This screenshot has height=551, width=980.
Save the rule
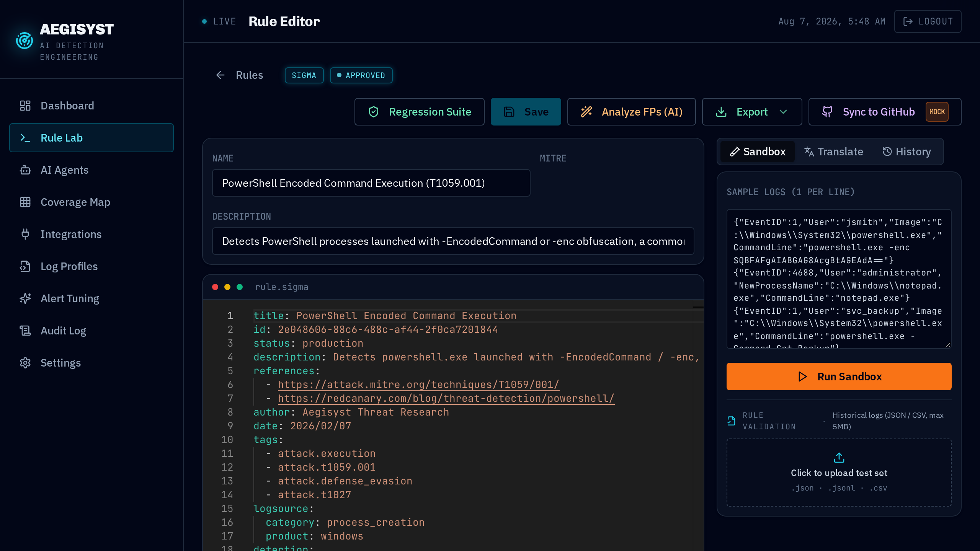(x=526, y=112)
